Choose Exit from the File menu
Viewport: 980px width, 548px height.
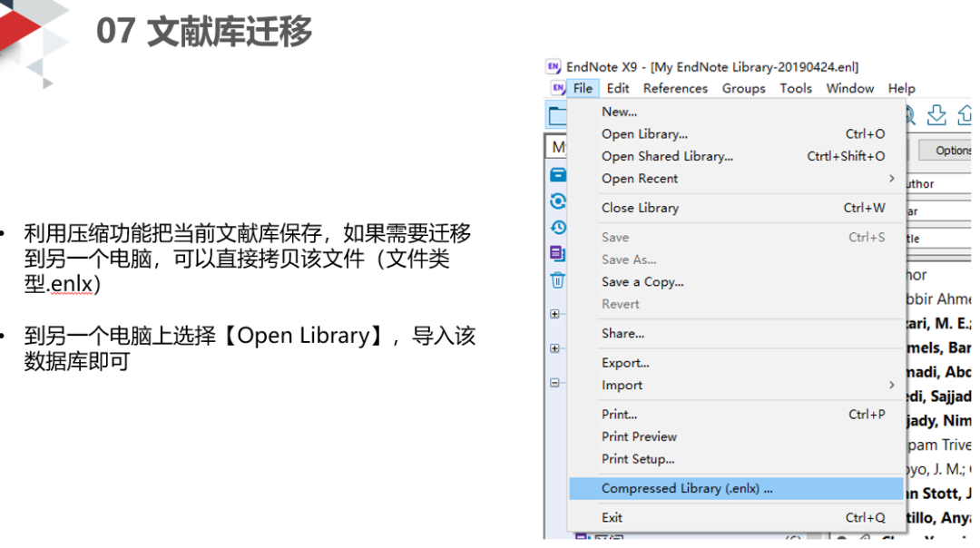tap(736, 518)
